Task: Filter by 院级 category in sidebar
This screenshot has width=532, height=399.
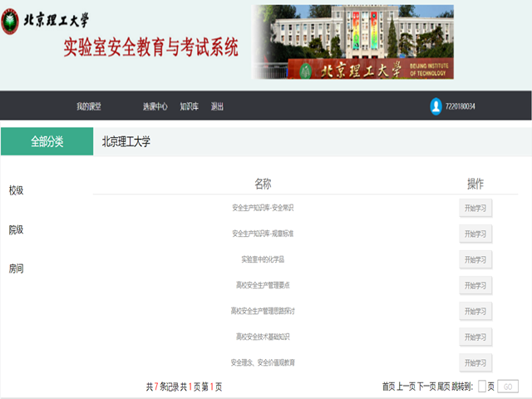Action: (17, 229)
